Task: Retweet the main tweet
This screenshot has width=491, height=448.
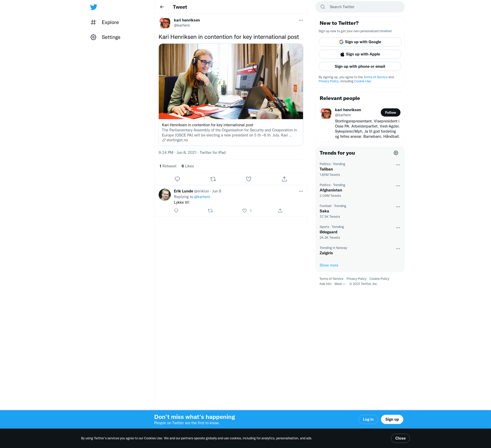Action: click(213, 179)
